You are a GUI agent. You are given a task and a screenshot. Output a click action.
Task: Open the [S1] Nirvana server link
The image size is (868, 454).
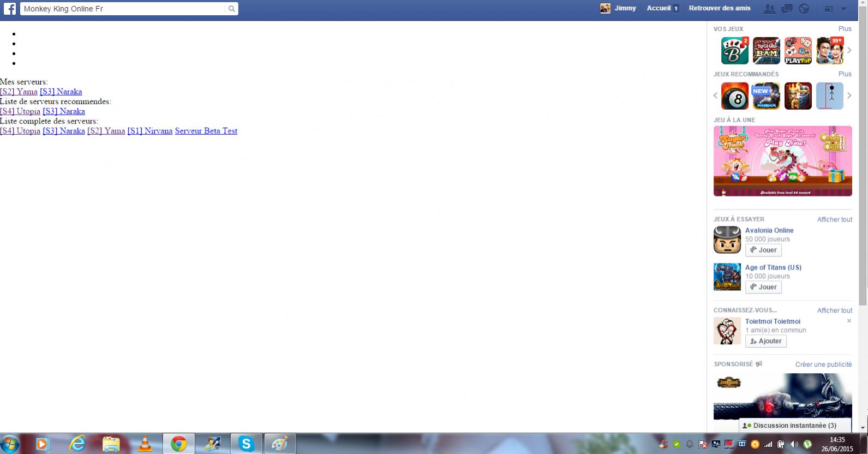(150, 131)
